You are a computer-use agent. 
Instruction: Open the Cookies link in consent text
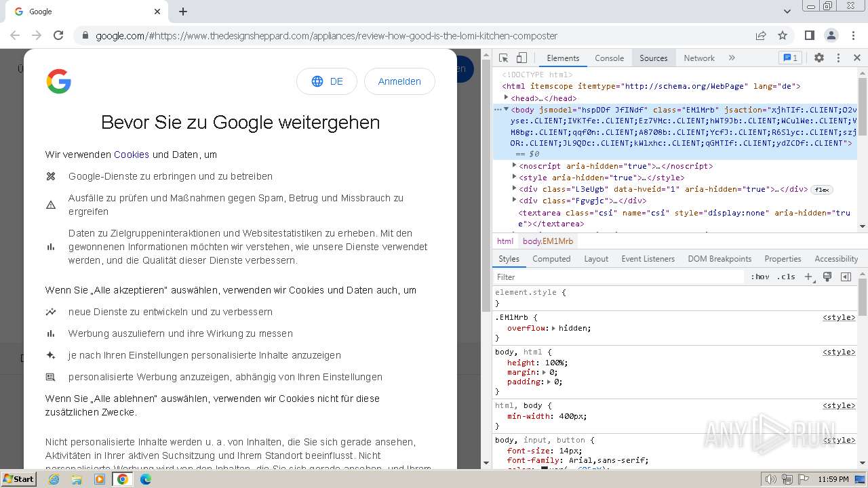click(x=132, y=155)
